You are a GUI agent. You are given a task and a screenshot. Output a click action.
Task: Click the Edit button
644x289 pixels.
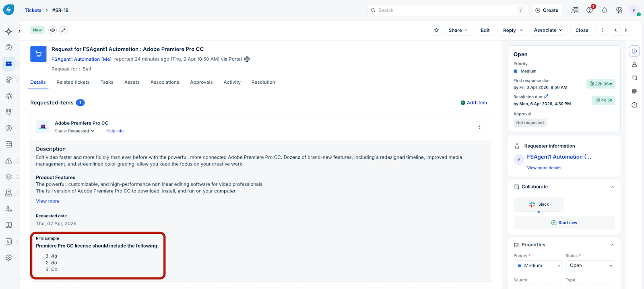point(485,30)
